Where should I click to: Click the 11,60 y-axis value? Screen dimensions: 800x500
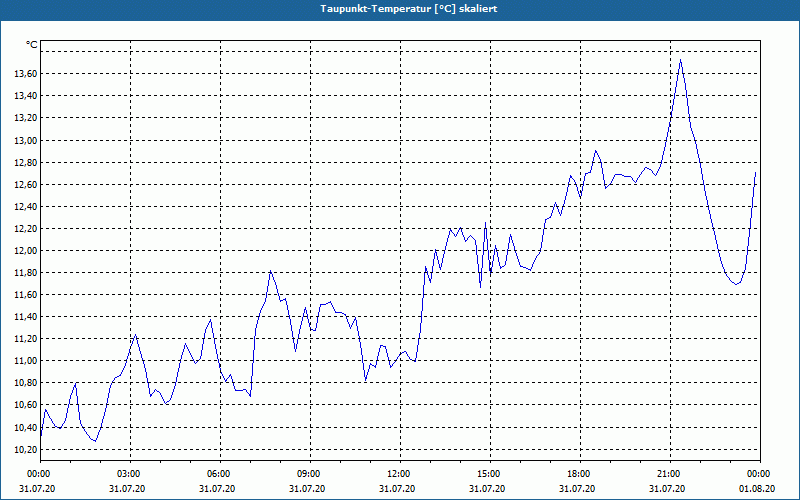27,295
